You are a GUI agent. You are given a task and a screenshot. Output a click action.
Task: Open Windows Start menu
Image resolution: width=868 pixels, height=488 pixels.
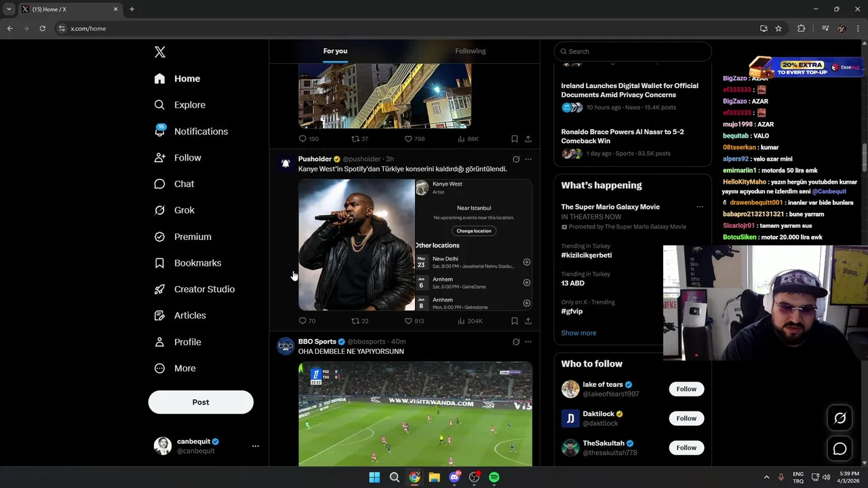click(x=374, y=477)
